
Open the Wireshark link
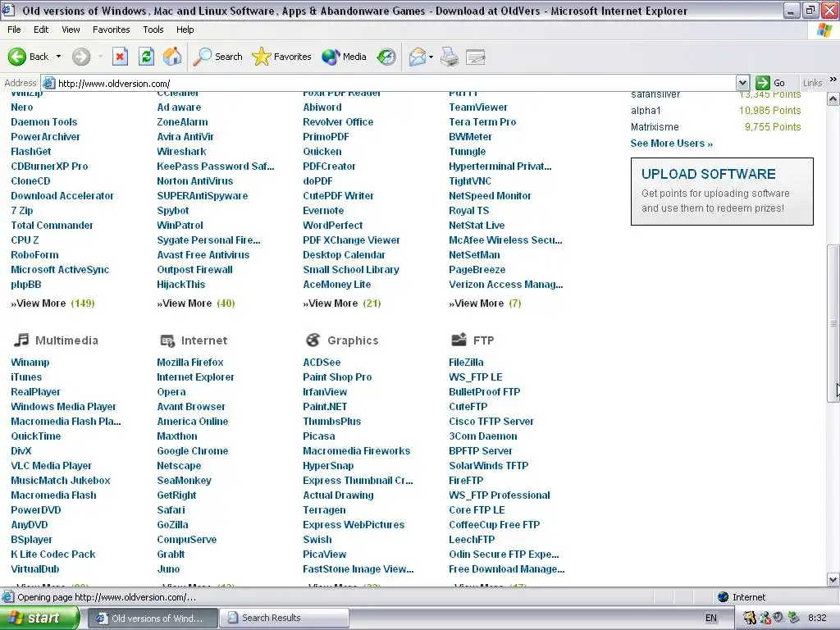[181, 152]
